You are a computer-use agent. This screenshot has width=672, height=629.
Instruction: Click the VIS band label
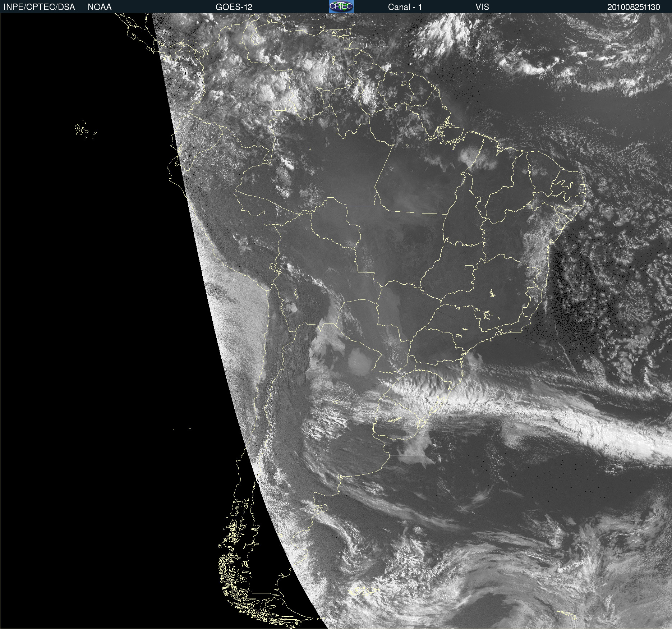coord(482,7)
